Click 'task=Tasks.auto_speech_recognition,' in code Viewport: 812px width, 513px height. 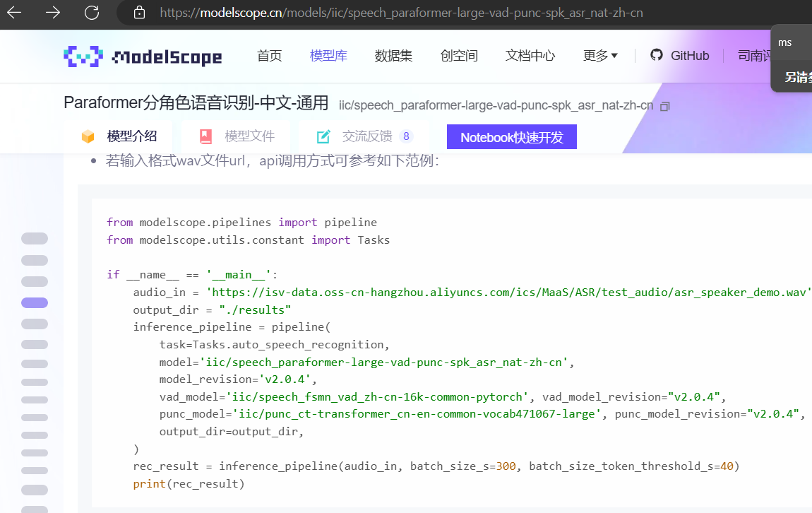pos(275,345)
